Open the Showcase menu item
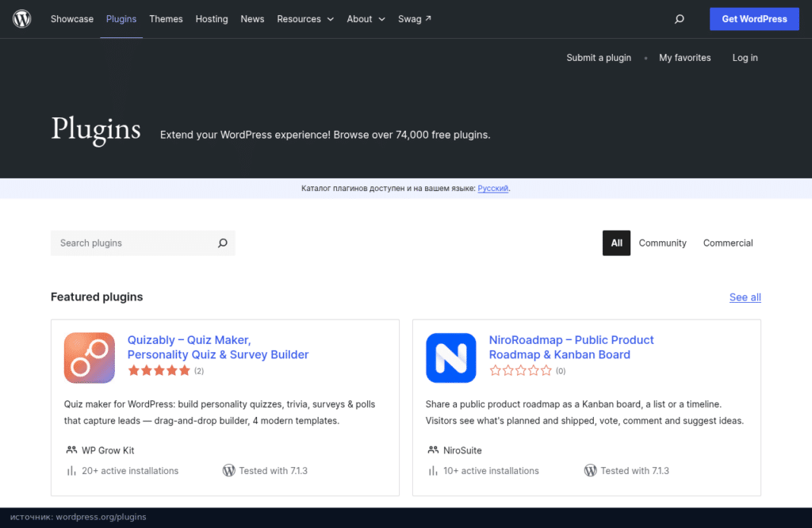This screenshot has height=528, width=812. 72,19
